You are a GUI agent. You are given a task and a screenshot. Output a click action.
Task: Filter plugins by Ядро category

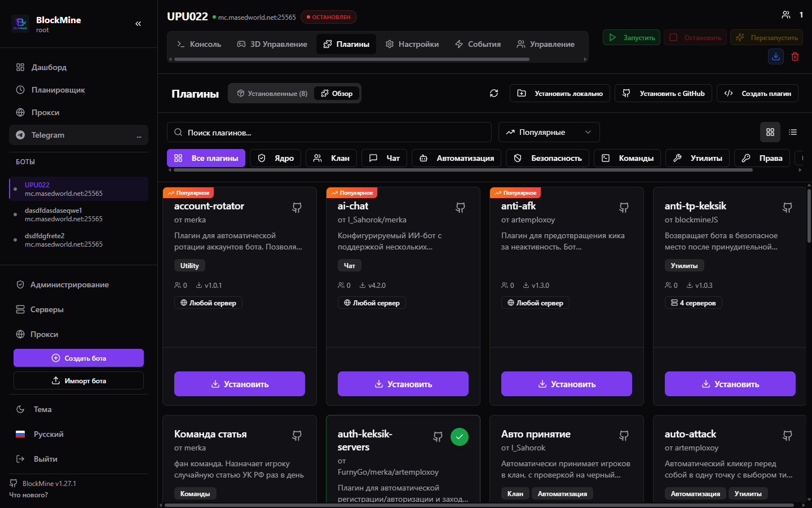pos(276,158)
